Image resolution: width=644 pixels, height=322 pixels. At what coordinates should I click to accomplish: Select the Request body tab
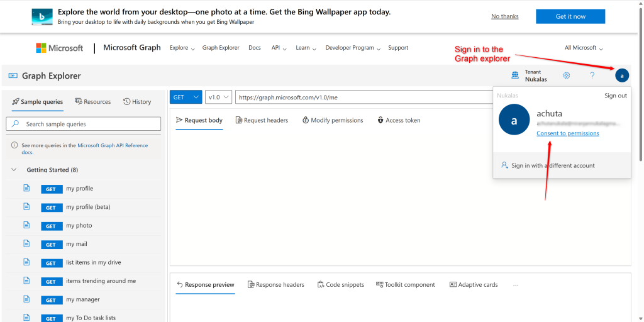click(199, 120)
